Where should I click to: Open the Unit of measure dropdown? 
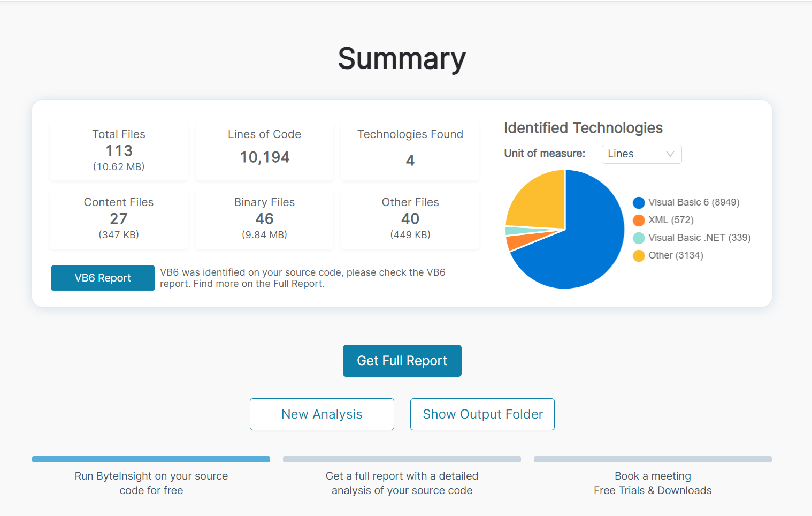pos(641,154)
